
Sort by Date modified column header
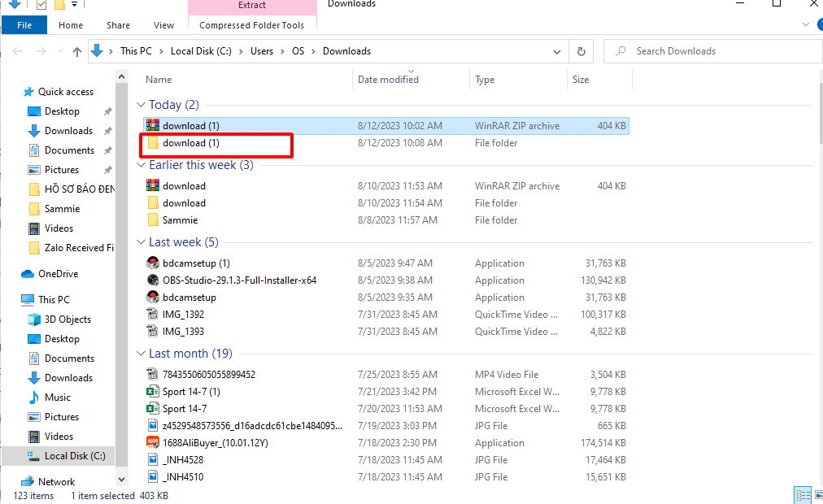[389, 80]
